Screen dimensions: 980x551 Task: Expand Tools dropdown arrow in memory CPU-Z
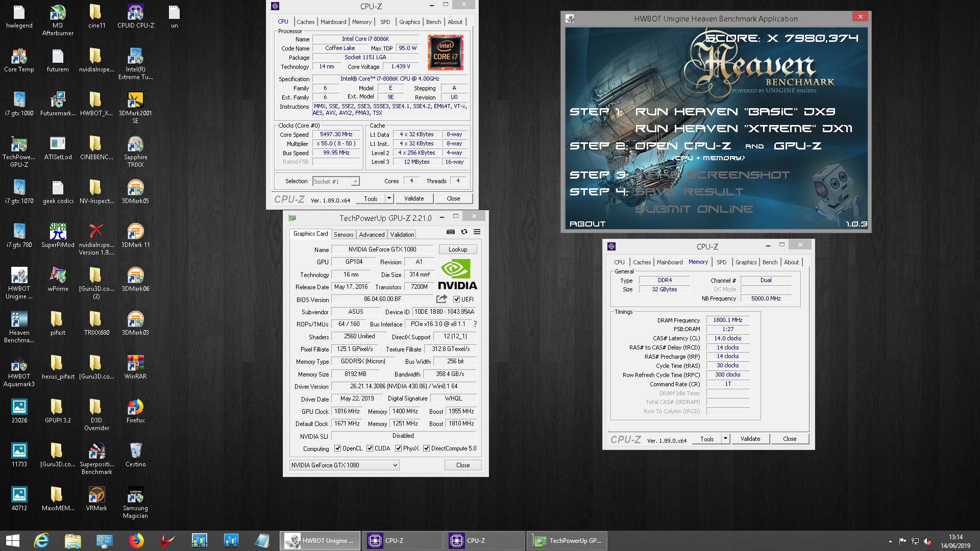pos(725,439)
